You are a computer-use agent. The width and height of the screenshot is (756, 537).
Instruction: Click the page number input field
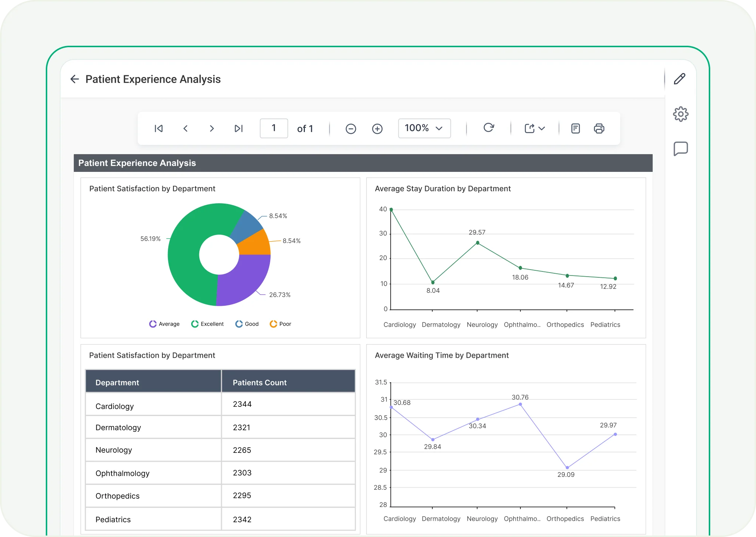click(274, 128)
